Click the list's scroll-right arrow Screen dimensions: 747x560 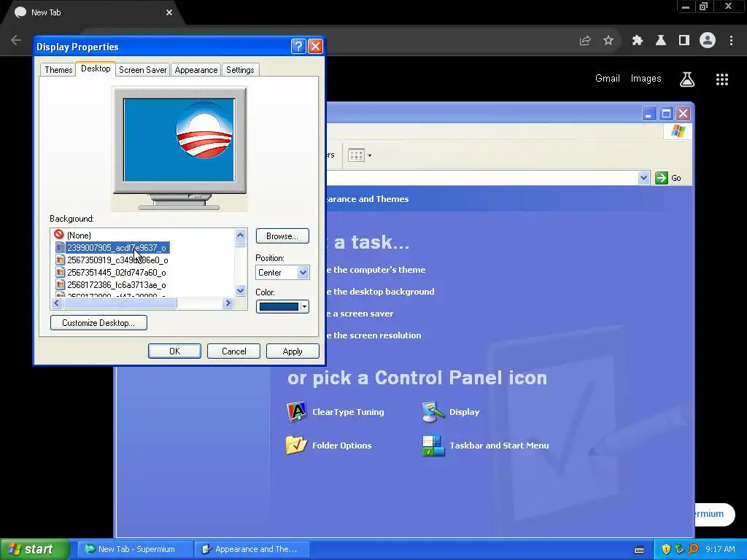[228, 303]
